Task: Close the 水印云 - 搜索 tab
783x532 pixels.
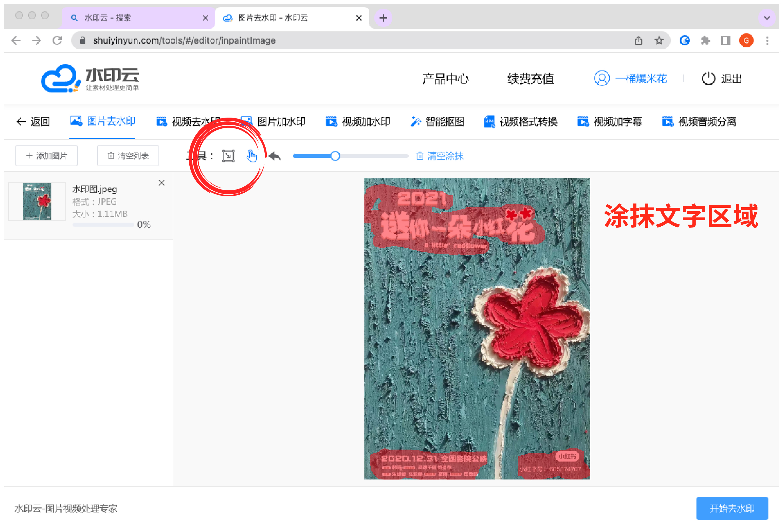Action: pyautogui.click(x=205, y=18)
